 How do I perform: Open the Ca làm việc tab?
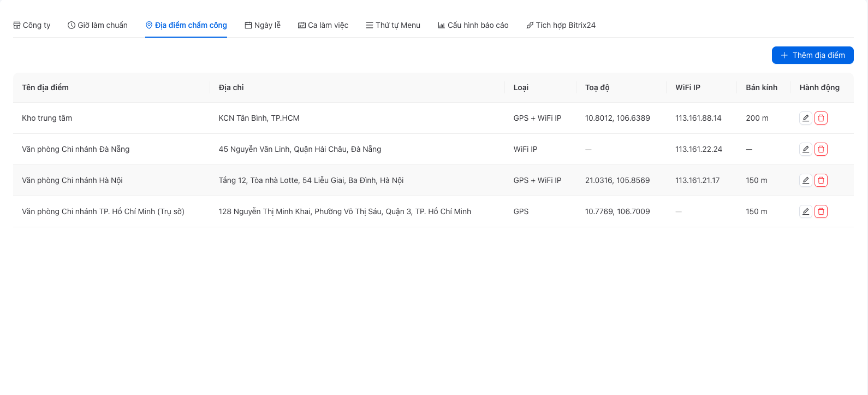pyautogui.click(x=323, y=25)
